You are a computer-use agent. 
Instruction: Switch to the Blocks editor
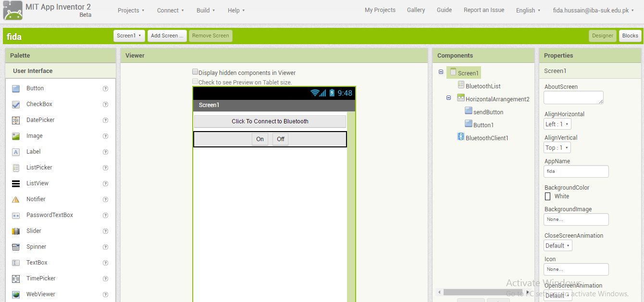pyautogui.click(x=630, y=36)
